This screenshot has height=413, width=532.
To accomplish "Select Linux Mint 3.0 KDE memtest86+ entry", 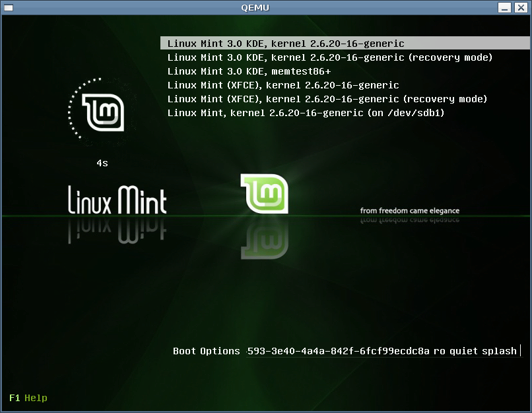I will point(249,71).
